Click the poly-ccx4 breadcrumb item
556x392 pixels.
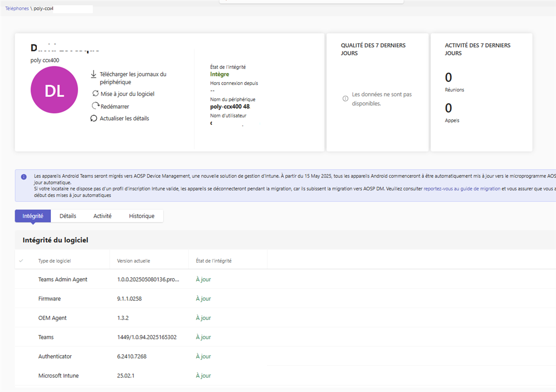[44, 9]
